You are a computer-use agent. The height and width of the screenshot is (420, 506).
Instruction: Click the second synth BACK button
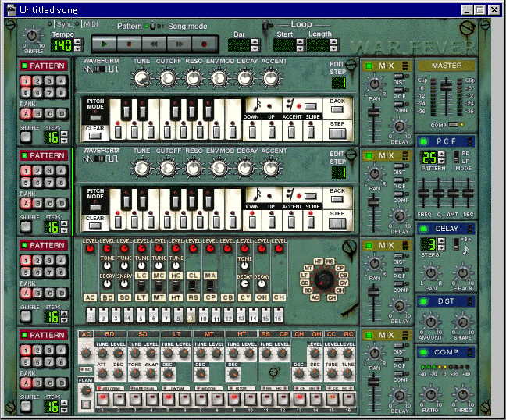337,199
